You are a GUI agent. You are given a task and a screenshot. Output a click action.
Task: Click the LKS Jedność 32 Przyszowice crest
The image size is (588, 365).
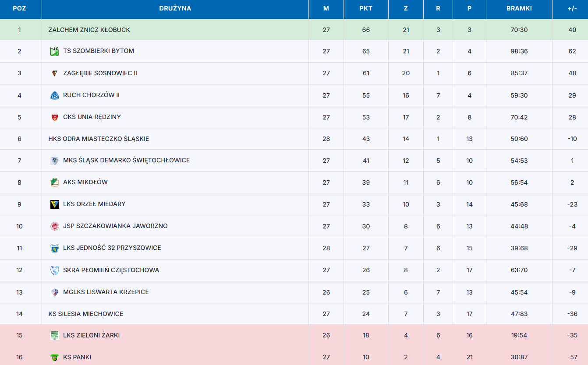coord(54,248)
